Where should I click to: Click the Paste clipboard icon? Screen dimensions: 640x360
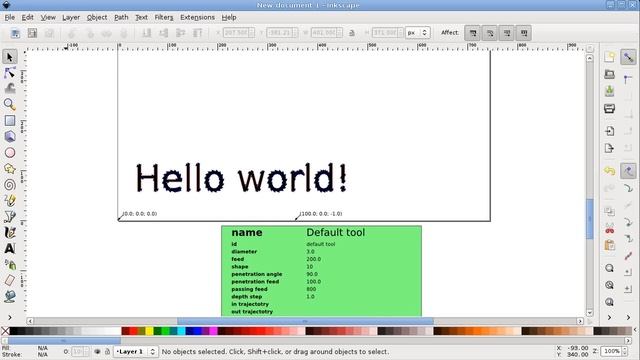[x=609, y=245]
